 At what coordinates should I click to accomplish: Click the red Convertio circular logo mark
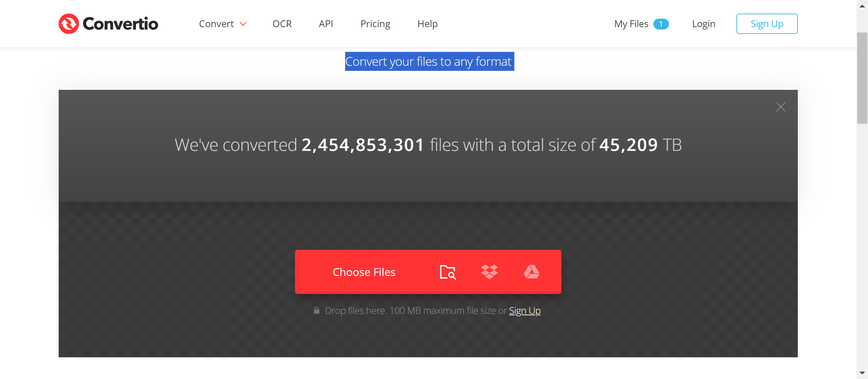(x=68, y=23)
